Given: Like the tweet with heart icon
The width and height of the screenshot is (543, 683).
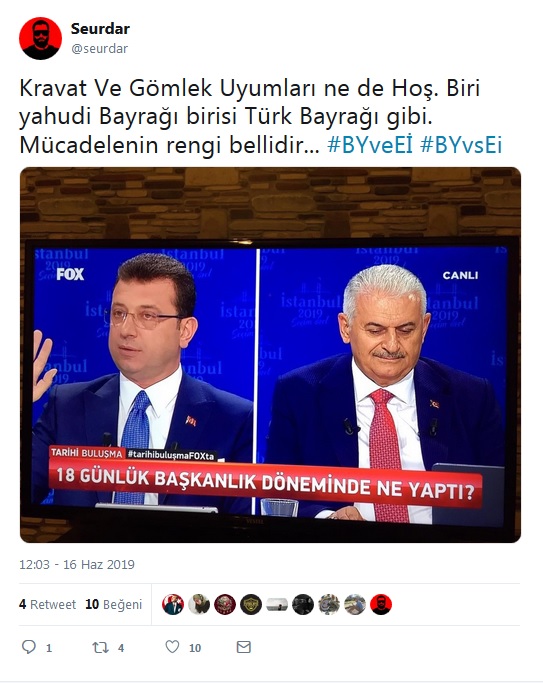Looking at the screenshot, I should (172, 646).
